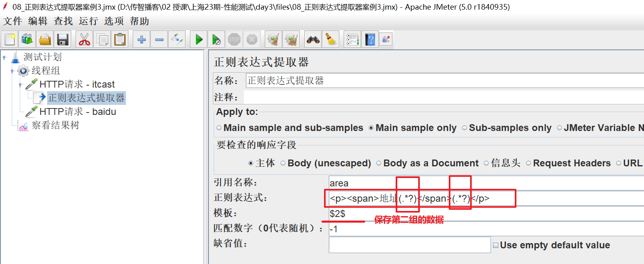Click the Open file folder icon
The height and width of the screenshot is (264, 644).
coord(45,39)
